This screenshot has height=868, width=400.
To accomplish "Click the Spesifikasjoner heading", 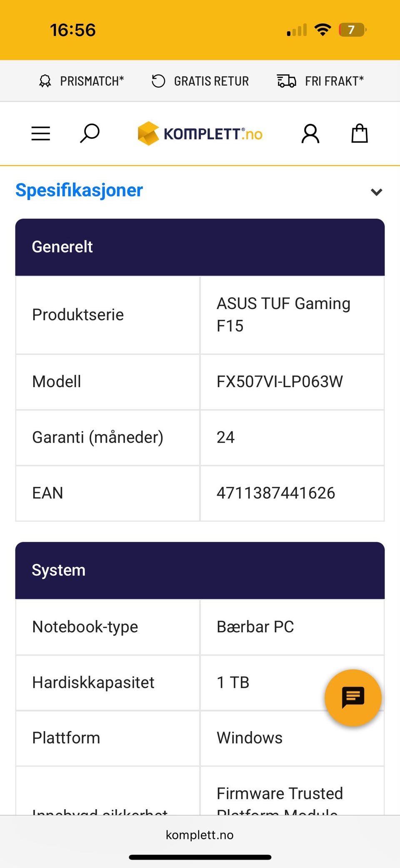I will tap(79, 190).
